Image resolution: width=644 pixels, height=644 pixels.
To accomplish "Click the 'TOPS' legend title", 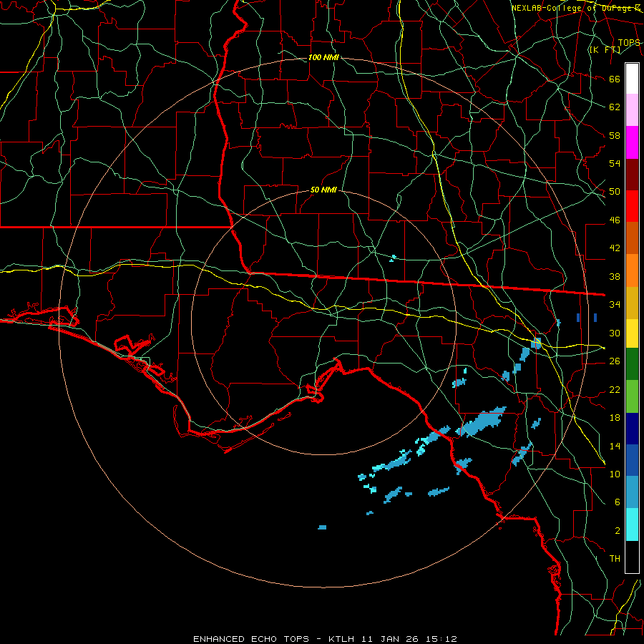I will (629, 43).
